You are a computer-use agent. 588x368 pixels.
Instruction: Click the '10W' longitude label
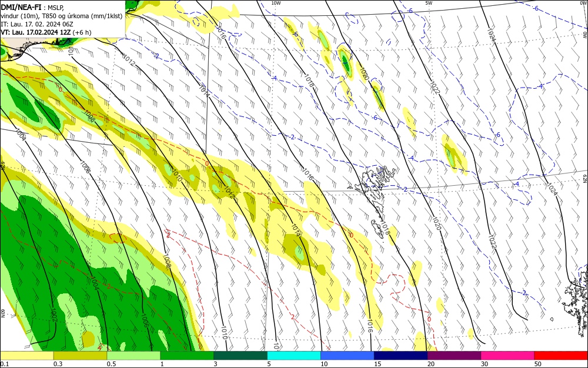point(276,3)
